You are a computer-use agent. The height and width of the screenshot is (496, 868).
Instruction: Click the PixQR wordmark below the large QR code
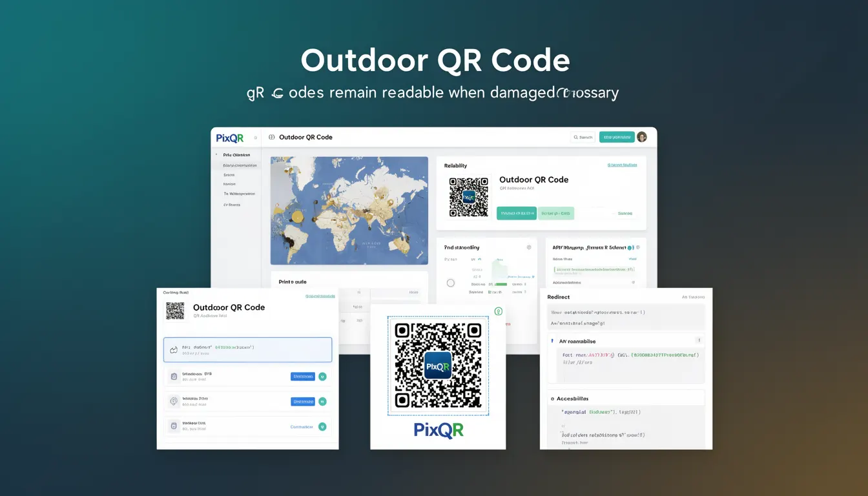[439, 430]
